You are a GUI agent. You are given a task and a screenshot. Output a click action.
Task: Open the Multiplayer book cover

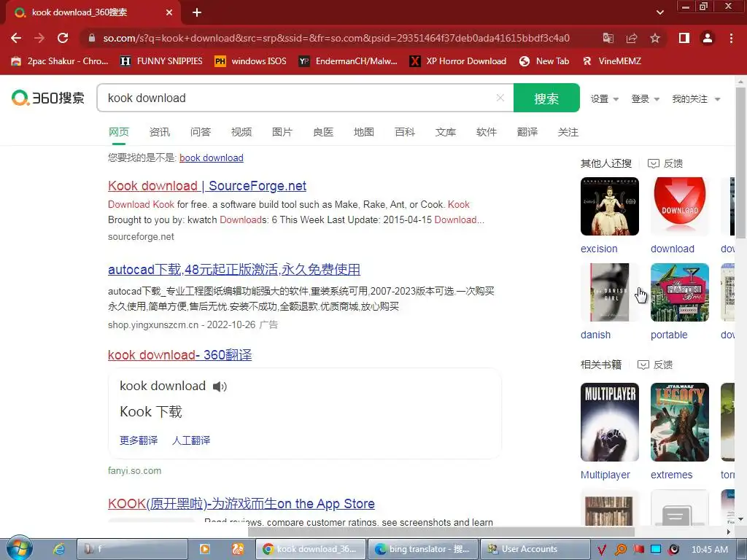click(610, 422)
